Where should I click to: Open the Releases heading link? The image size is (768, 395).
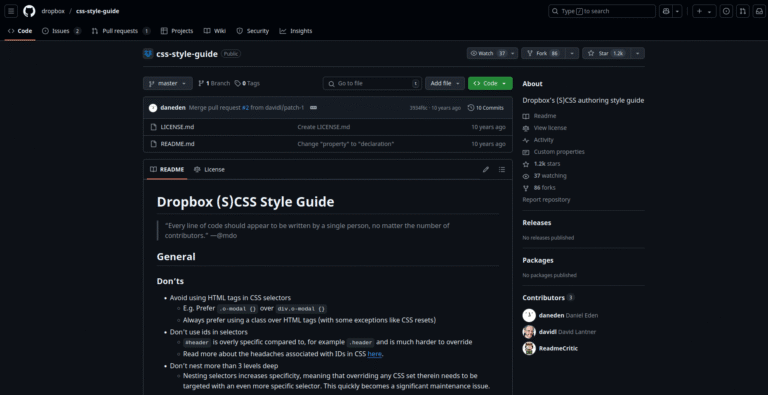[537, 222]
